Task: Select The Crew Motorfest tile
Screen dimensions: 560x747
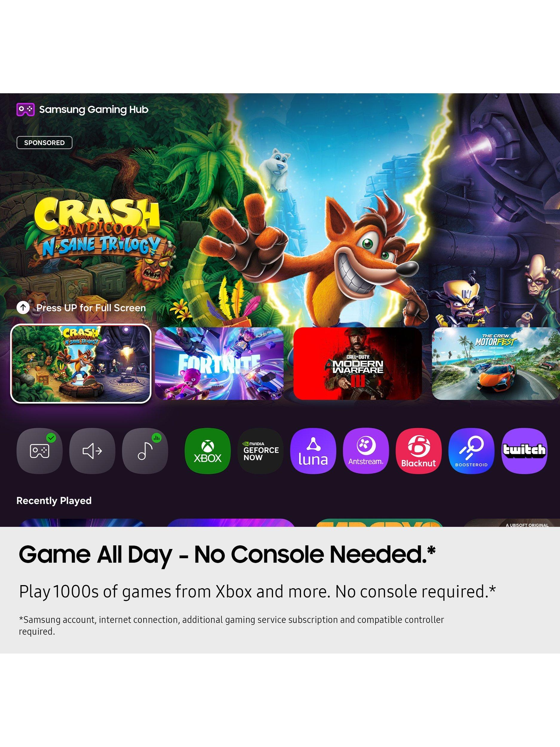Action: click(x=496, y=364)
